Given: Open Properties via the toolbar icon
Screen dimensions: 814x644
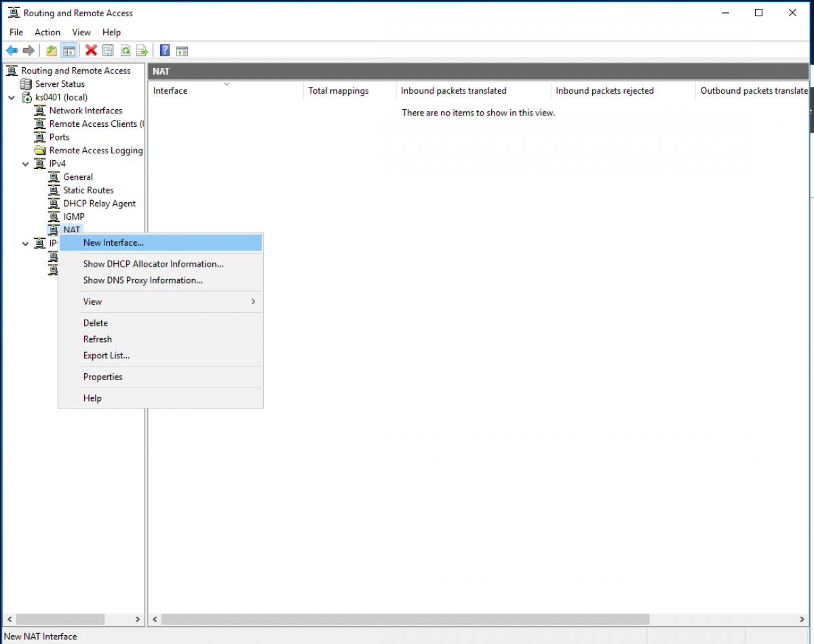Looking at the screenshot, I should [x=108, y=50].
